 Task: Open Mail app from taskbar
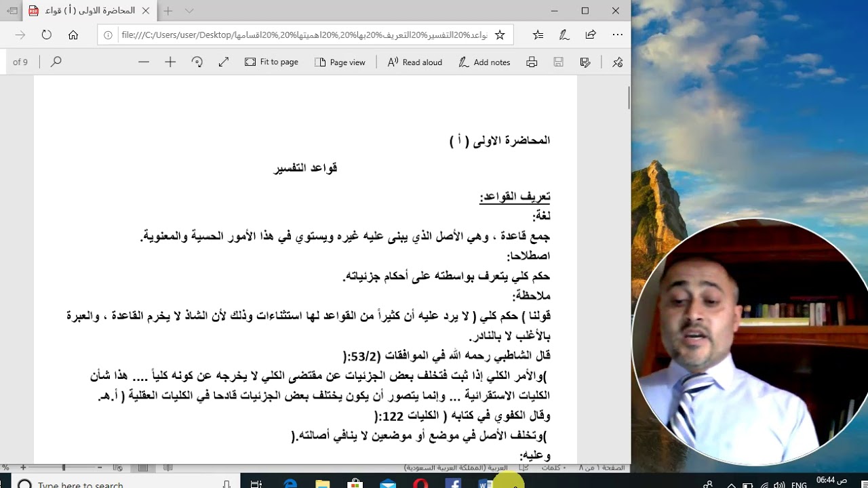pos(388,484)
